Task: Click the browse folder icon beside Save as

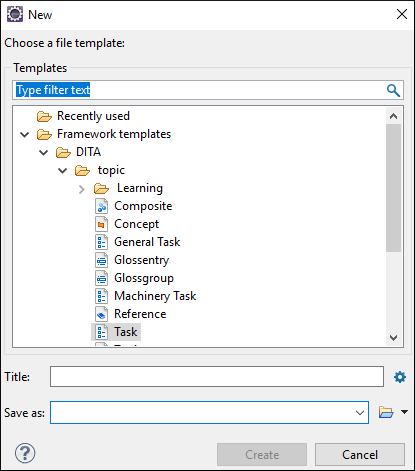Action: pos(386,412)
